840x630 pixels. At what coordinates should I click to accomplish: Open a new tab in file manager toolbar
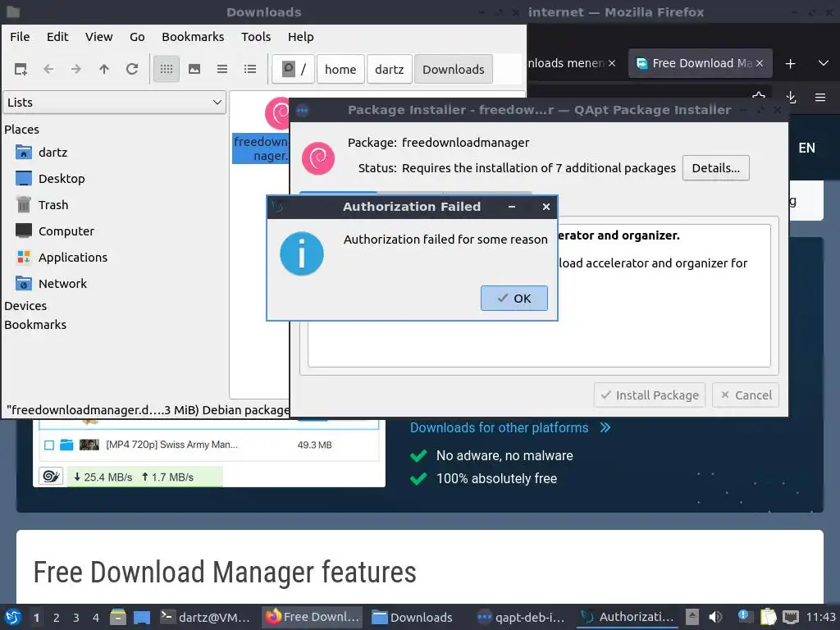tap(21, 69)
